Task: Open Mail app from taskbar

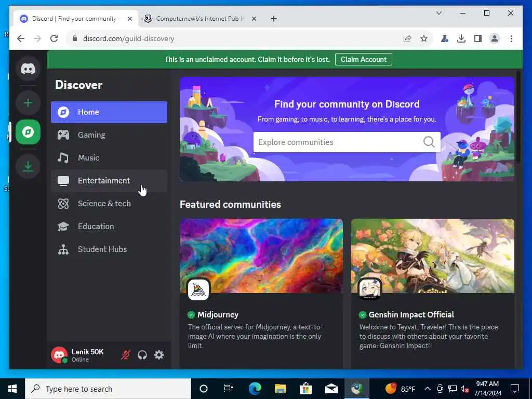Action: point(331,389)
